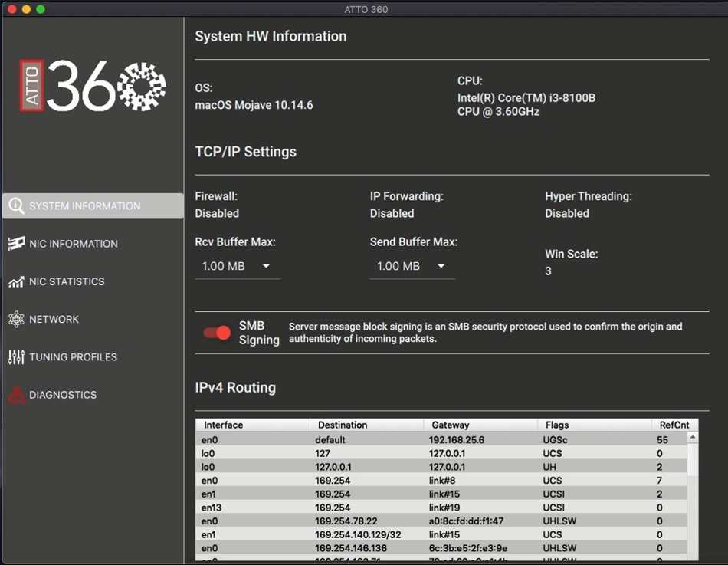Open the Rcv Buffer Max dropdown
728x565 pixels.
click(237, 266)
